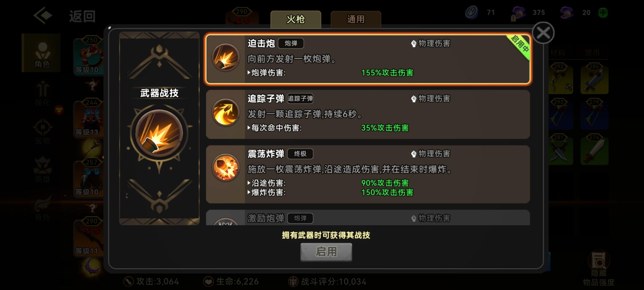
Task: Click the green plus currency icon
Action: click(603, 13)
